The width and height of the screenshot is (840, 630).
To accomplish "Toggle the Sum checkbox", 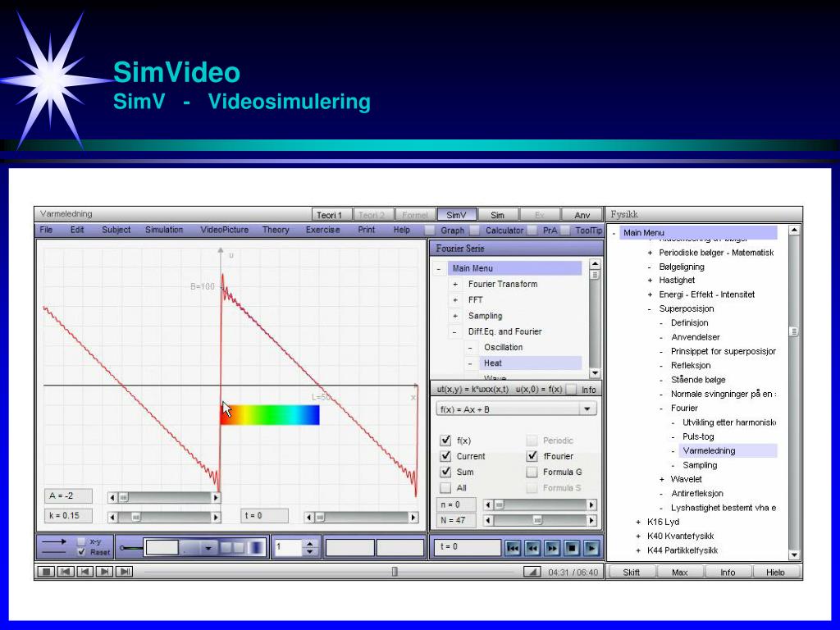I will (x=445, y=472).
